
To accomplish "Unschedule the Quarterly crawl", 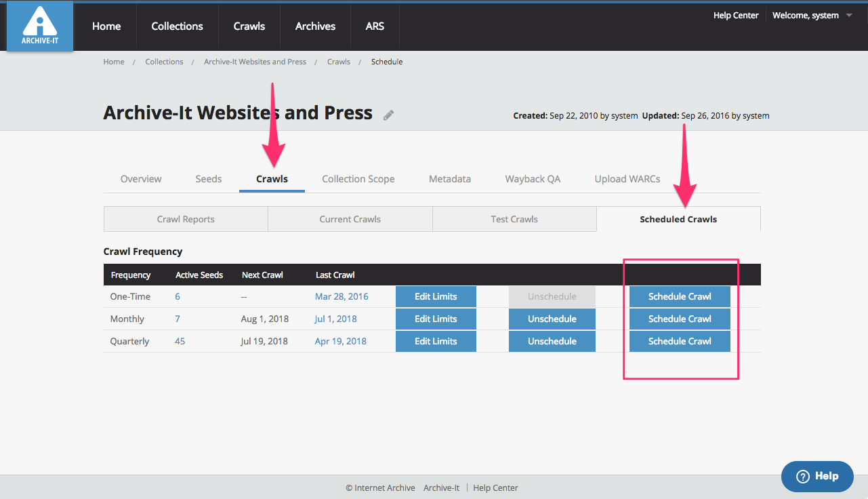I will [x=552, y=341].
